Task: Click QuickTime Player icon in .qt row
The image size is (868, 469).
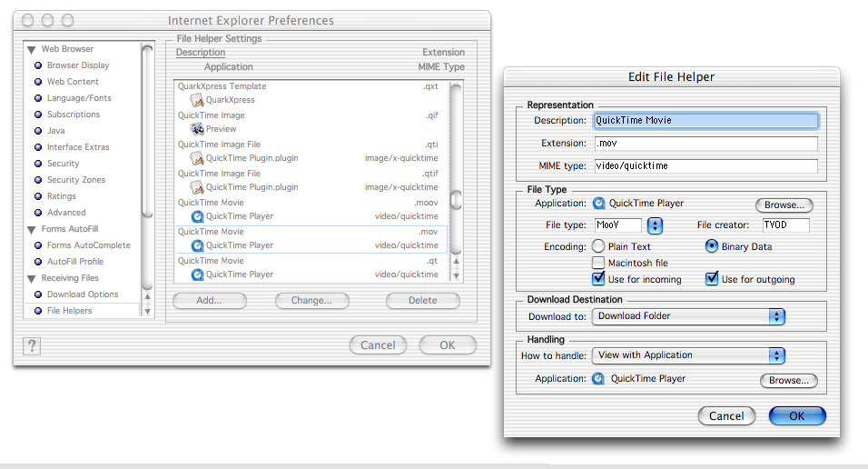Action: [x=197, y=274]
